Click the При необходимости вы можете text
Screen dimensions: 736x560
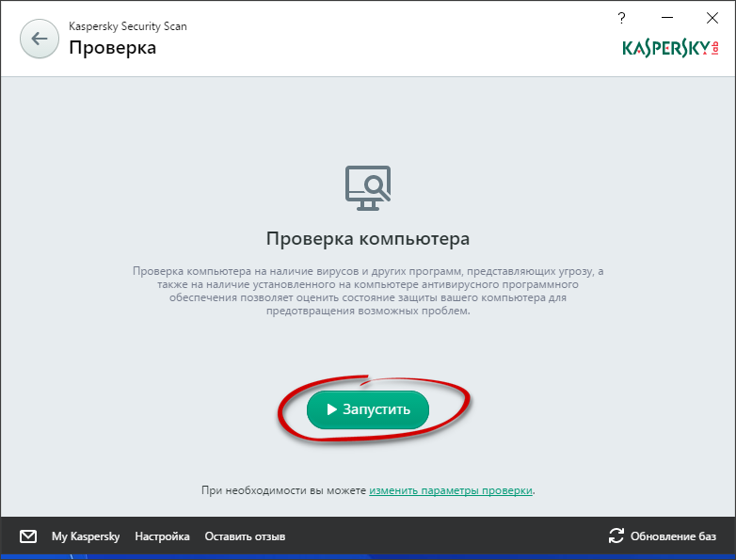pyautogui.click(x=284, y=491)
